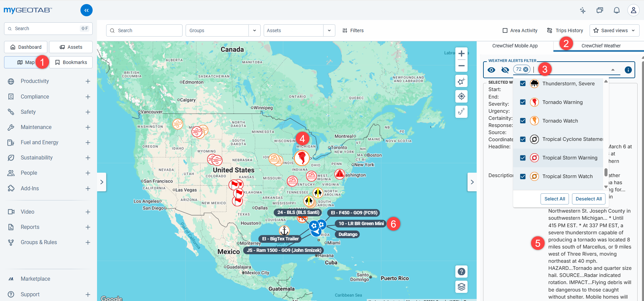Click the alert list scrollbar thumb
Screen dimensions: 644x301
coord(606,172)
